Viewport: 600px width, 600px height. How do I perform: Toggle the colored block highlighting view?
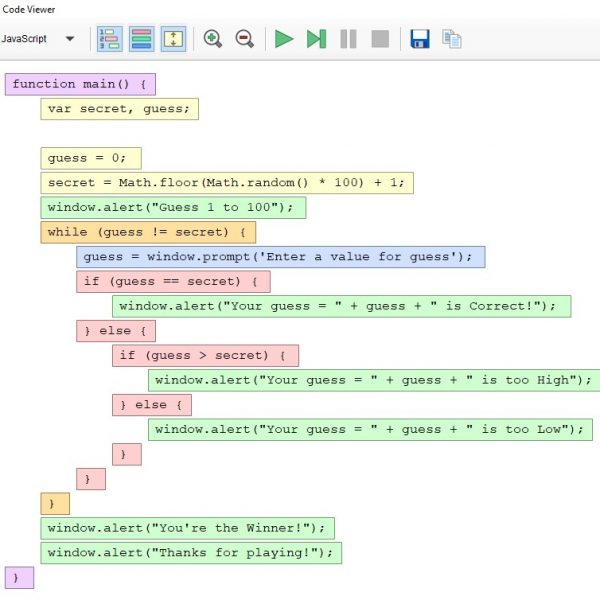coord(141,39)
